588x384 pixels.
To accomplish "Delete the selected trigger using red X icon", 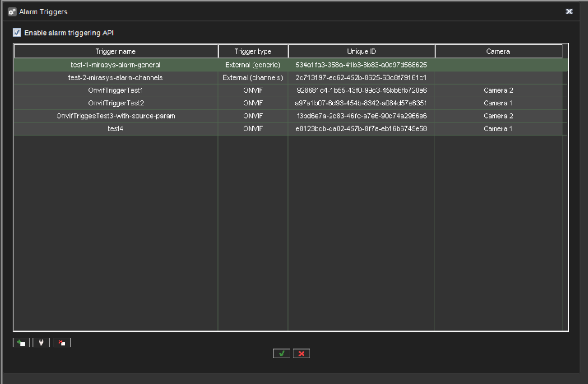I will [62, 342].
